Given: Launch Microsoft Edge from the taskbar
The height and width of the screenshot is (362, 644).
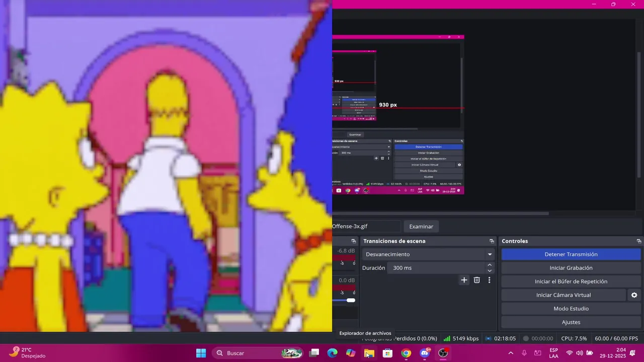Looking at the screenshot, I should [x=332, y=353].
